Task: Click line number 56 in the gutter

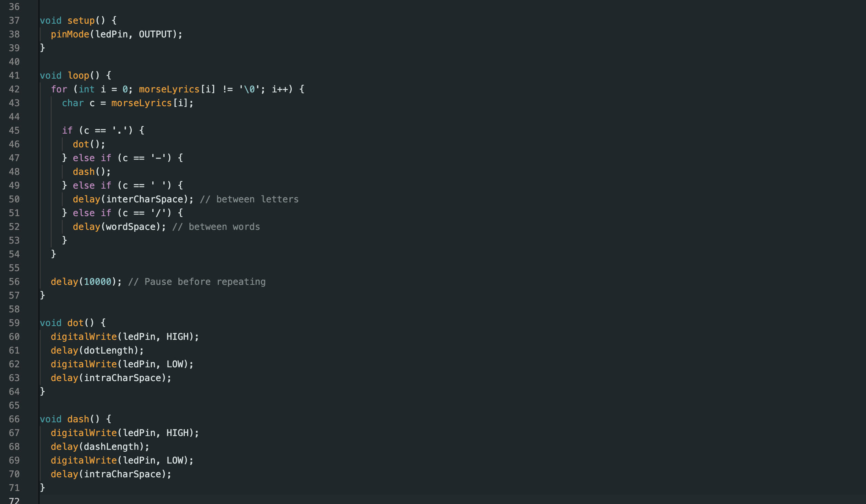Action: tap(14, 282)
